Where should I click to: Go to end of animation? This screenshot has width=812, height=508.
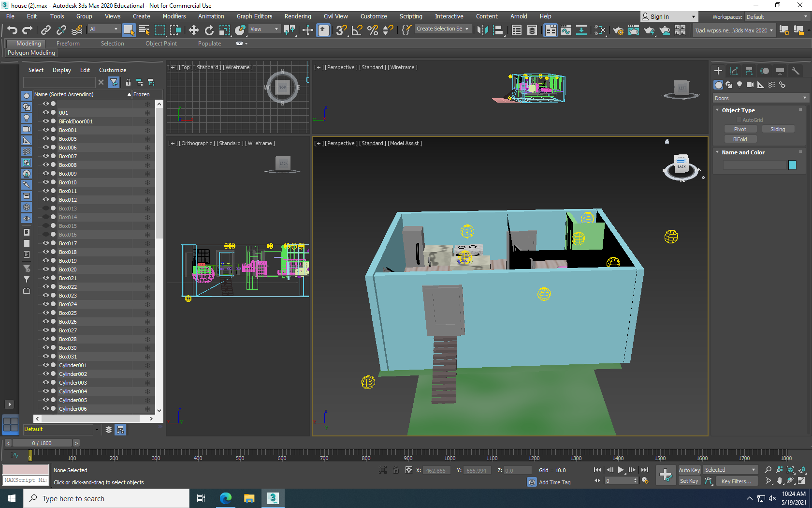click(x=645, y=470)
